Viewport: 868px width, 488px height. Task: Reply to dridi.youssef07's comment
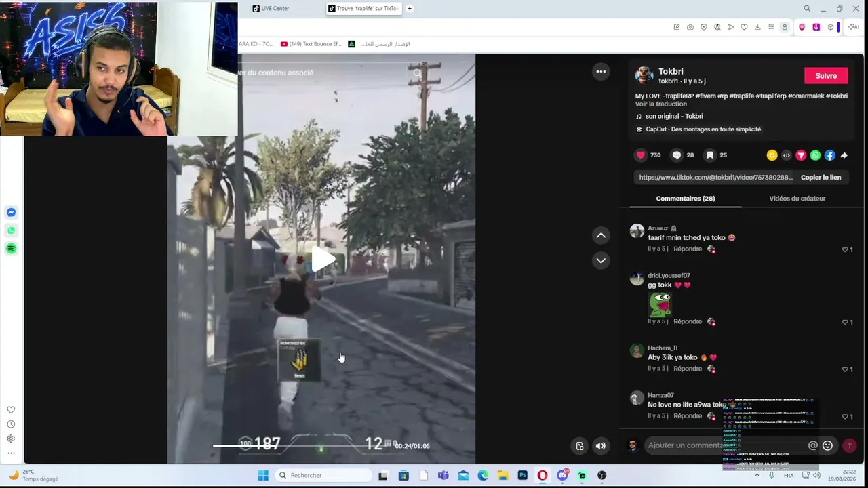[x=688, y=321]
